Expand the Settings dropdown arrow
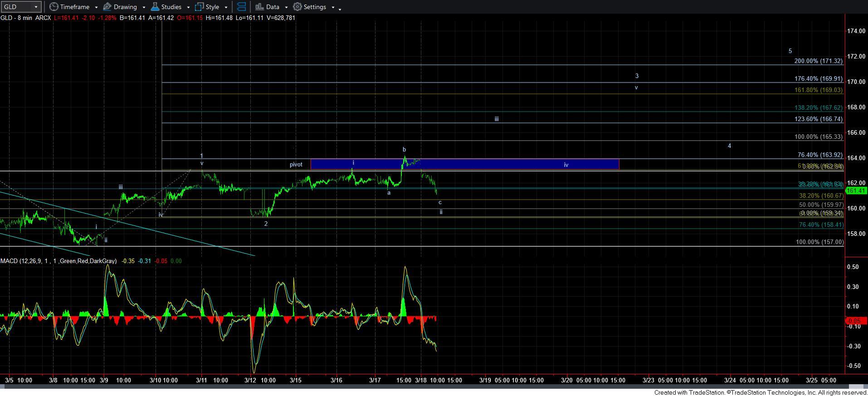This screenshot has height=396, width=868. pos(333,7)
